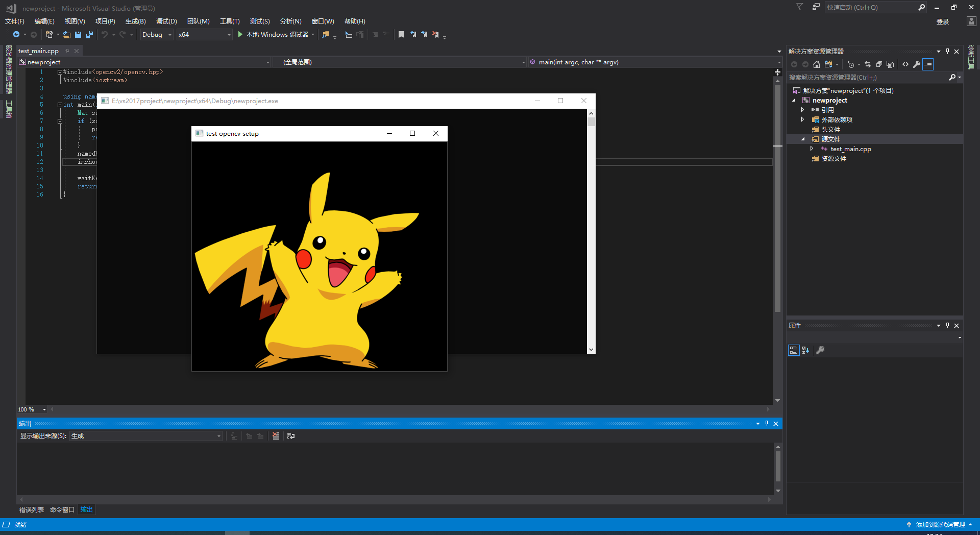The height and width of the screenshot is (535, 980).
Task: Toggle word wrap in output window
Action: pos(291,436)
